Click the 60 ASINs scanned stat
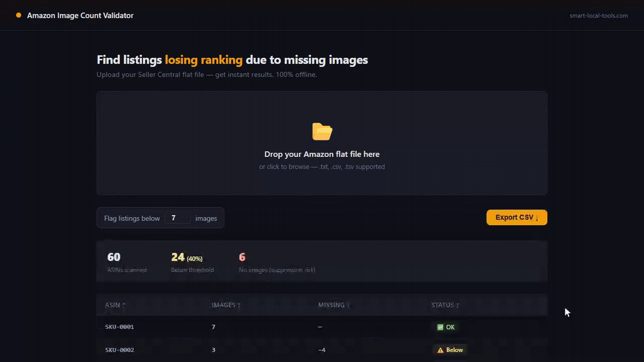Image resolution: width=644 pixels, height=362 pixels. pos(127,263)
